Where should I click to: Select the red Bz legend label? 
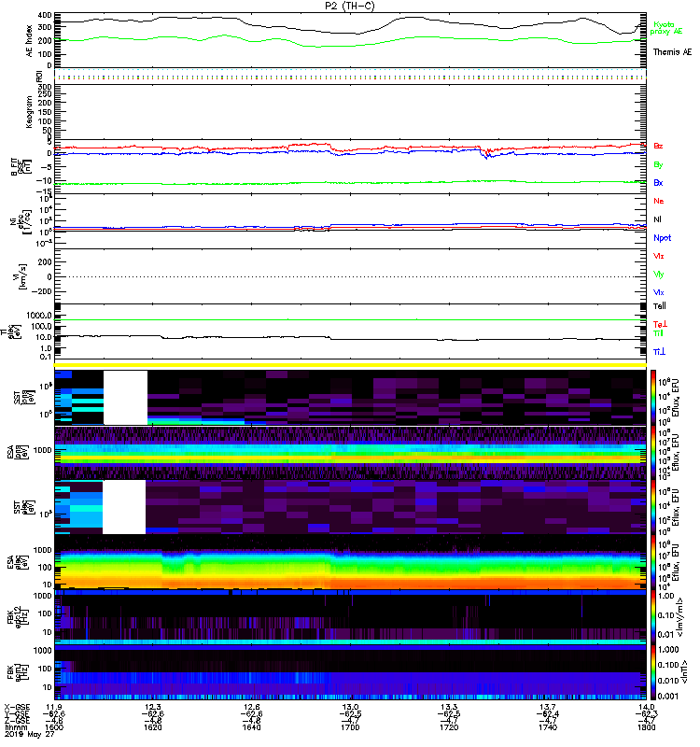[x=658, y=146]
